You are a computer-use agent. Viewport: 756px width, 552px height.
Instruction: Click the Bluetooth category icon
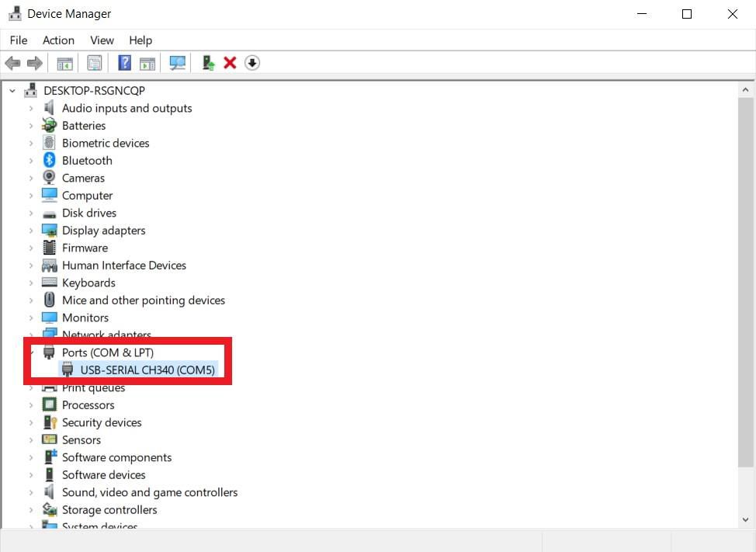point(50,161)
